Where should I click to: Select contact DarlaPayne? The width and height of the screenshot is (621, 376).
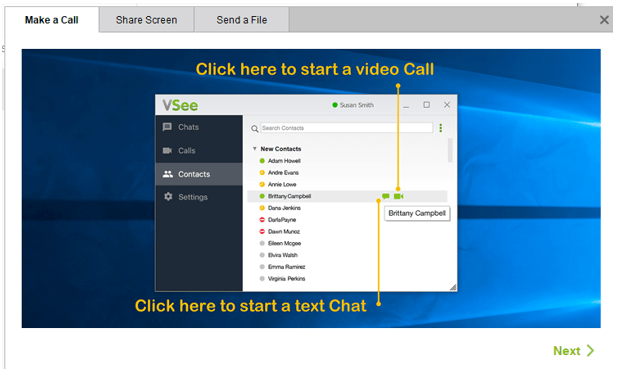coord(282,219)
